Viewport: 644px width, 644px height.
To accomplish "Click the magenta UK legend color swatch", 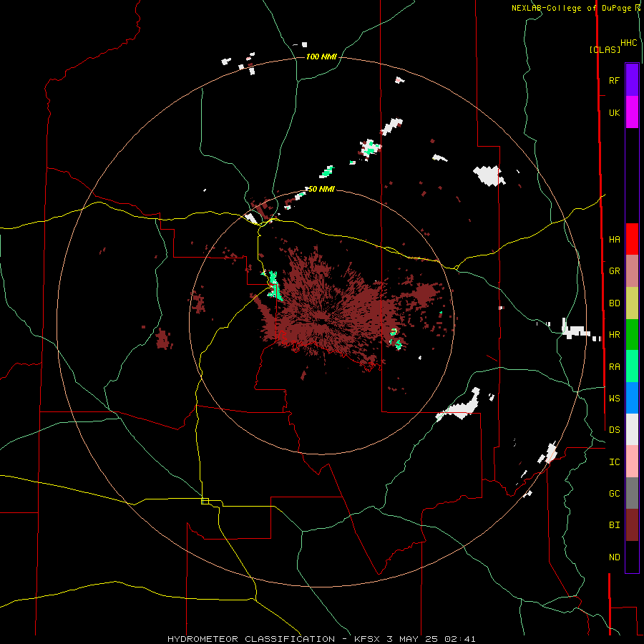I will pyautogui.click(x=632, y=112).
